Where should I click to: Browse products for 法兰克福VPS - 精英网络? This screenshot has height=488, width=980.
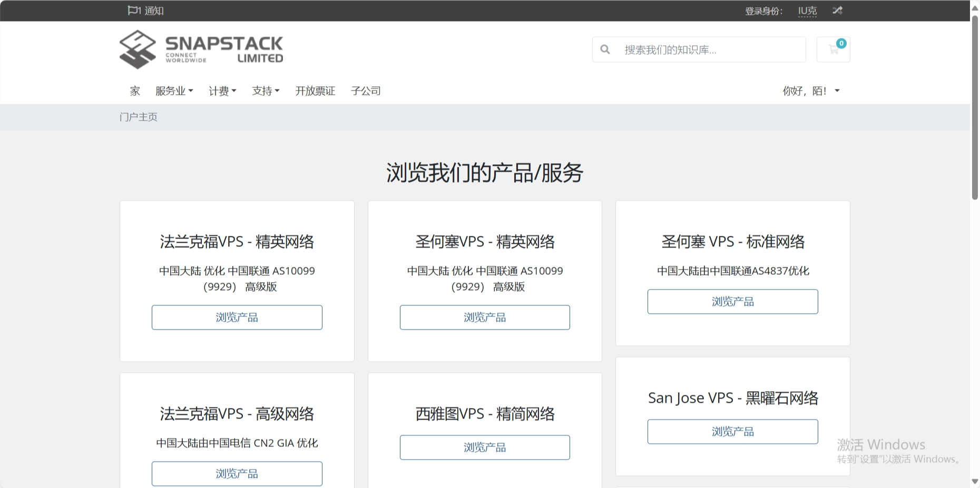(x=237, y=317)
